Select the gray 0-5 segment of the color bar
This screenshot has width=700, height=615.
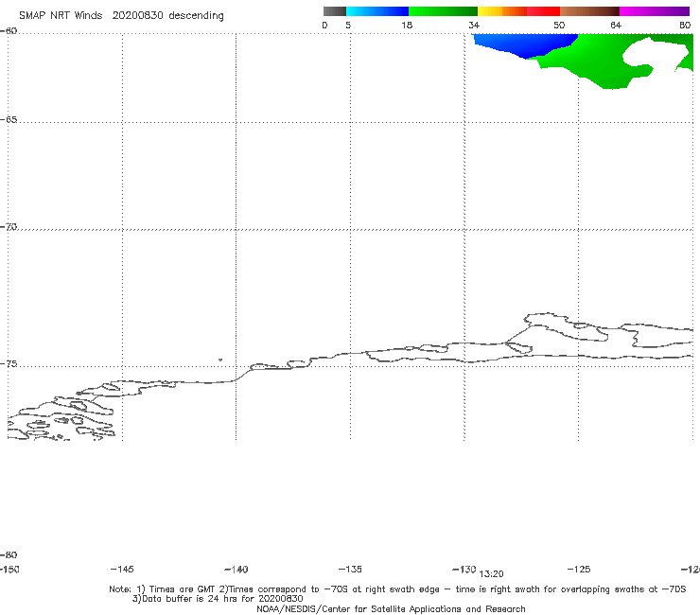[334, 11]
